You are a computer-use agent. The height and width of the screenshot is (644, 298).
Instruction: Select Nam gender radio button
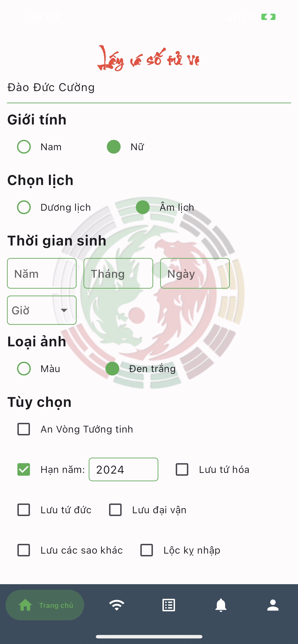pyautogui.click(x=24, y=147)
